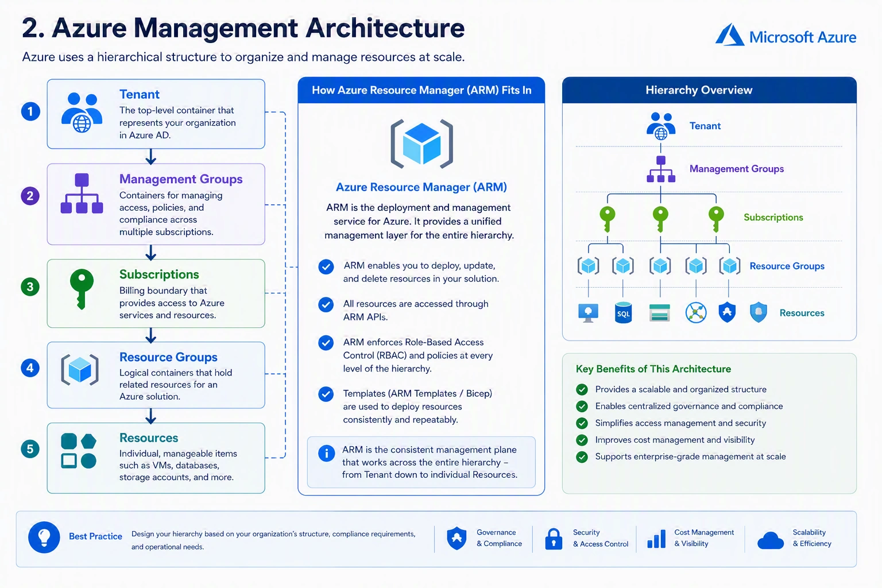This screenshot has width=882, height=588.
Task: Click the padlock icon for Security & Access Control
Action: click(x=554, y=539)
